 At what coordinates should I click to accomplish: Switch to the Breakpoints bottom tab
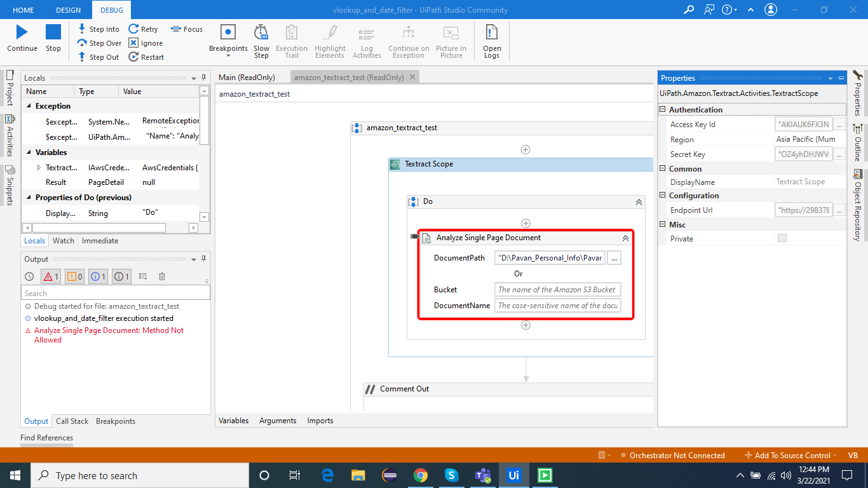coord(116,421)
